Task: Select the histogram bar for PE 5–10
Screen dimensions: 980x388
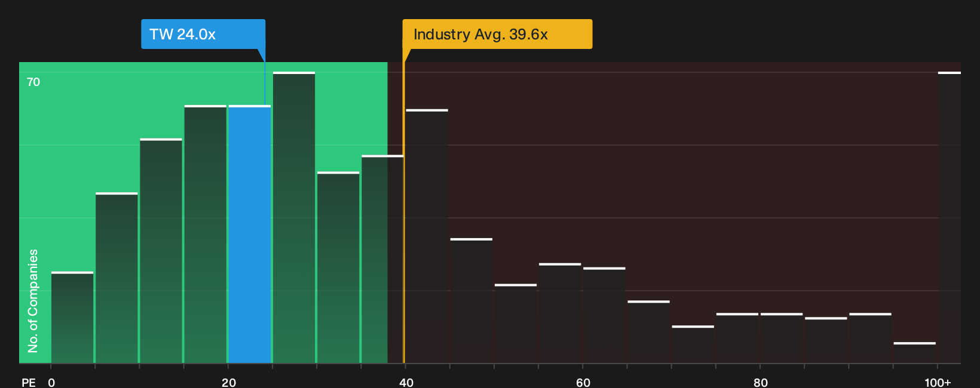Action: (117, 278)
